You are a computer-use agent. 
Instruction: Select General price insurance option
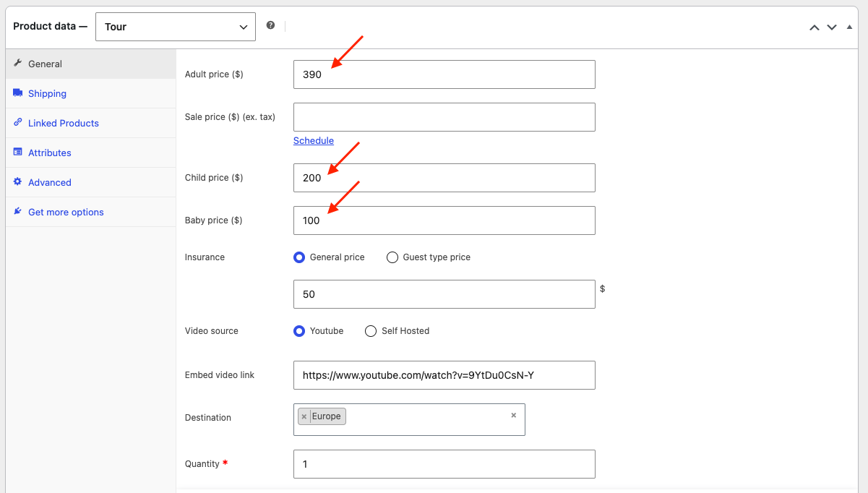pyautogui.click(x=299, y=257)
